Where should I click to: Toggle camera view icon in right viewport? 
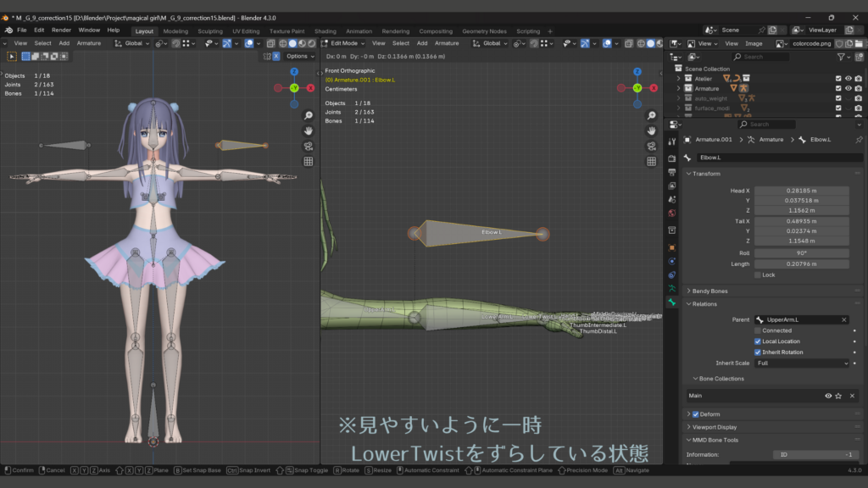point(651,146)
